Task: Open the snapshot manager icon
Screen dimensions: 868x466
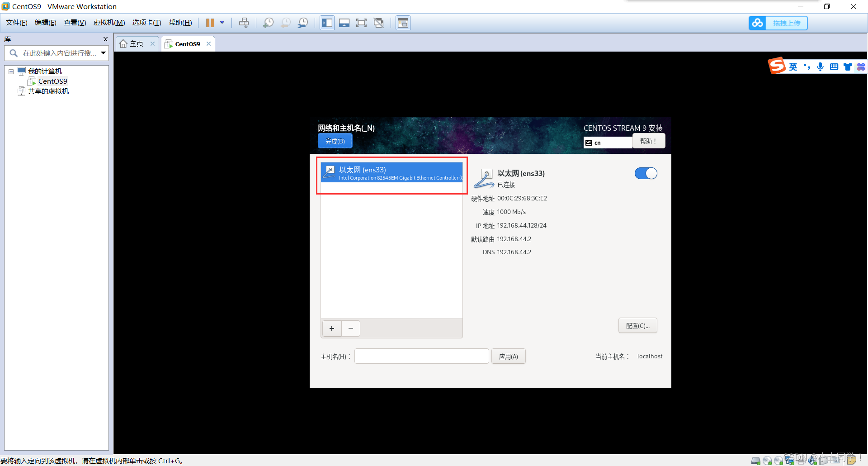Action: coord(303,23)
